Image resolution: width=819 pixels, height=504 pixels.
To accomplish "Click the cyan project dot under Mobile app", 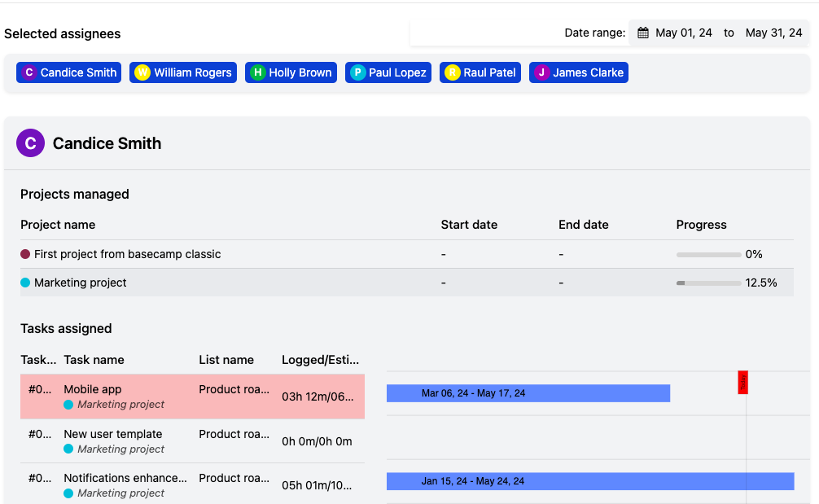I will [x=68, y=404].
